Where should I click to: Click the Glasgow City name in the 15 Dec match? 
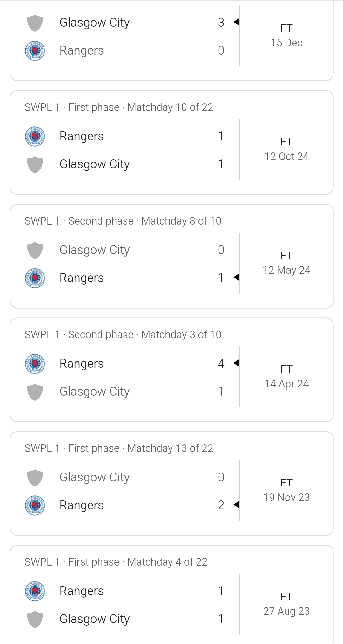coord(95,23)
